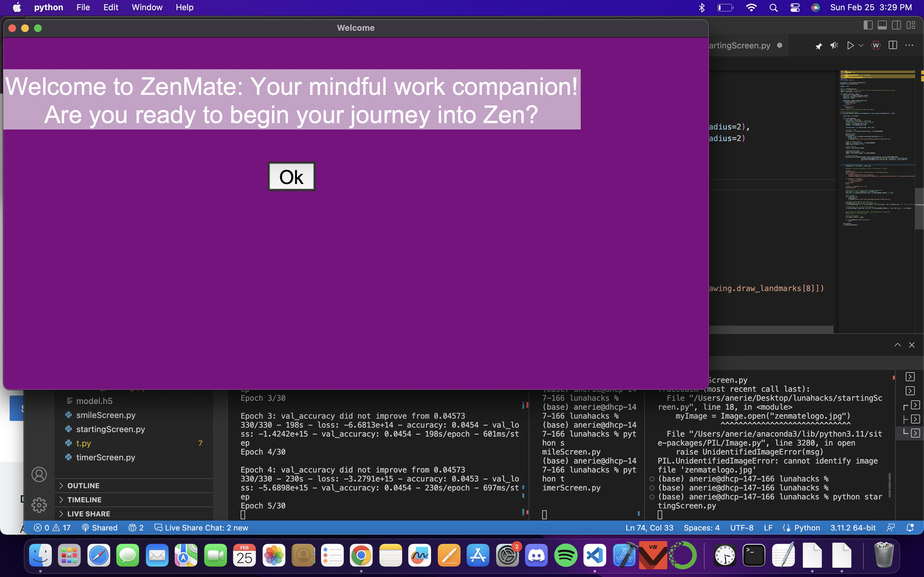
Task: Select the startingScreen.py editor tab
Action: click(740, 46)
